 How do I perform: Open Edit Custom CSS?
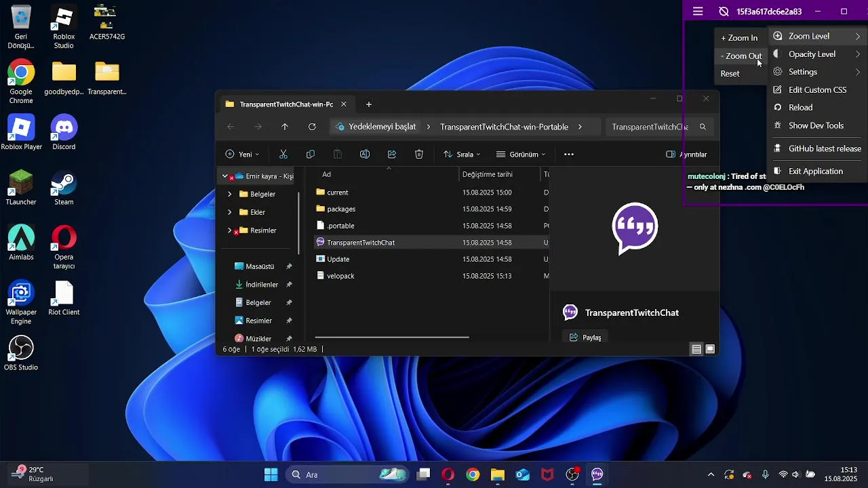818,89
